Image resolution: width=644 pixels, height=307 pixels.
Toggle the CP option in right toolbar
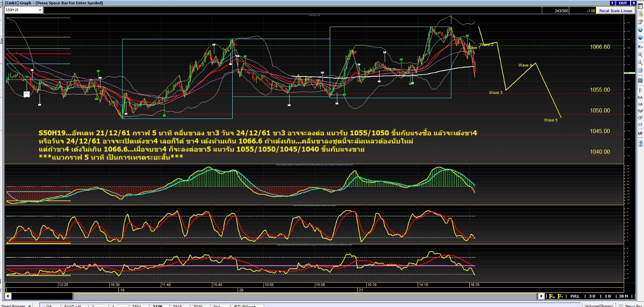[x=640, y=118]
